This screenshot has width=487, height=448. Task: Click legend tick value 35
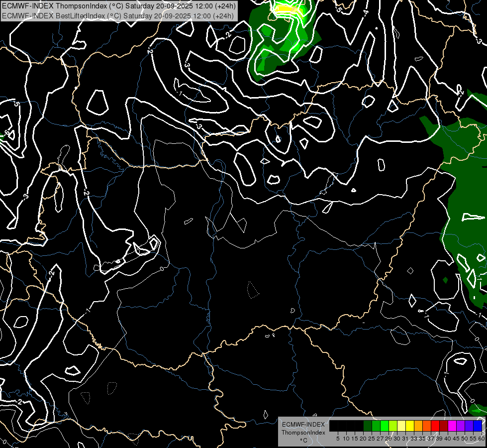[422, 439]
